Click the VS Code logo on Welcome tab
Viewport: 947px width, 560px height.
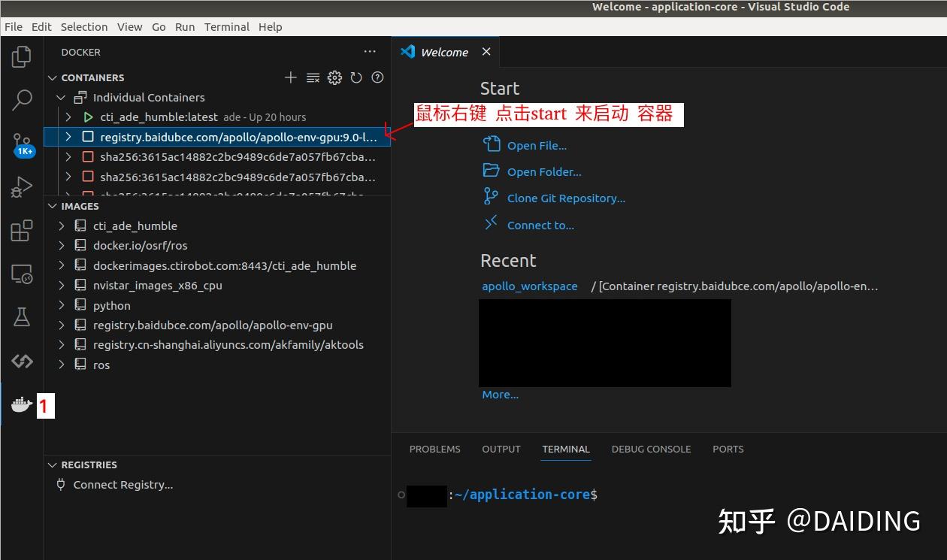tap(408, 52)
